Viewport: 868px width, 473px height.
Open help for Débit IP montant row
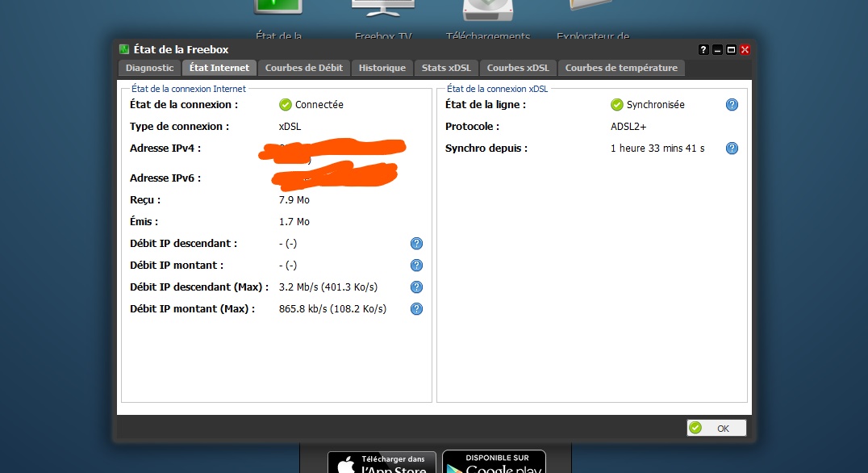click(416, 266)
